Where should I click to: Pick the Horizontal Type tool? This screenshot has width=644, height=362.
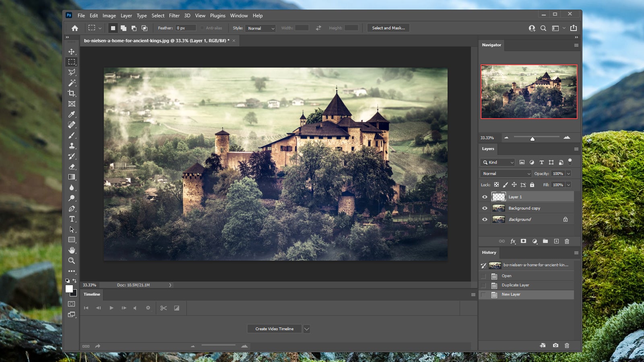[x=72, y=219]
